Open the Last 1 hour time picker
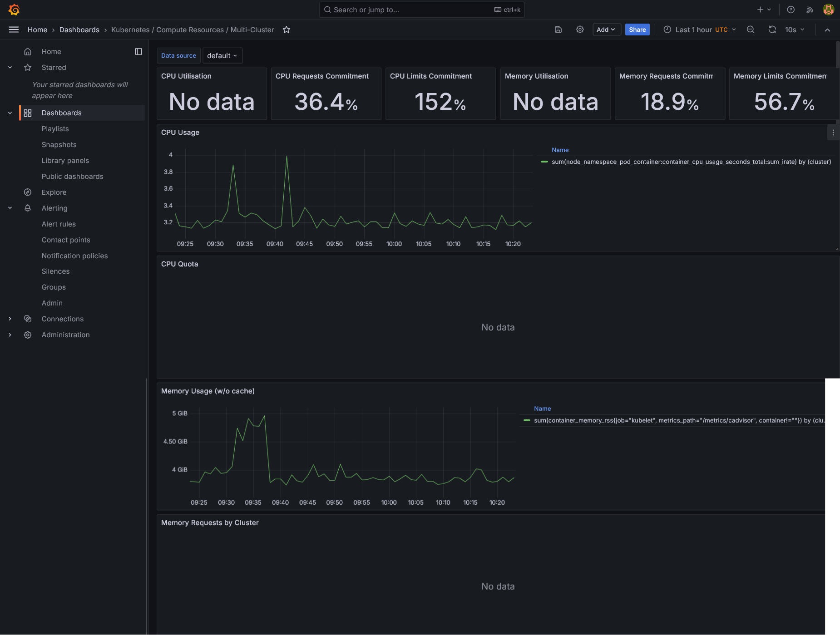This screenshot has height=635, width=840. [700, 30]
